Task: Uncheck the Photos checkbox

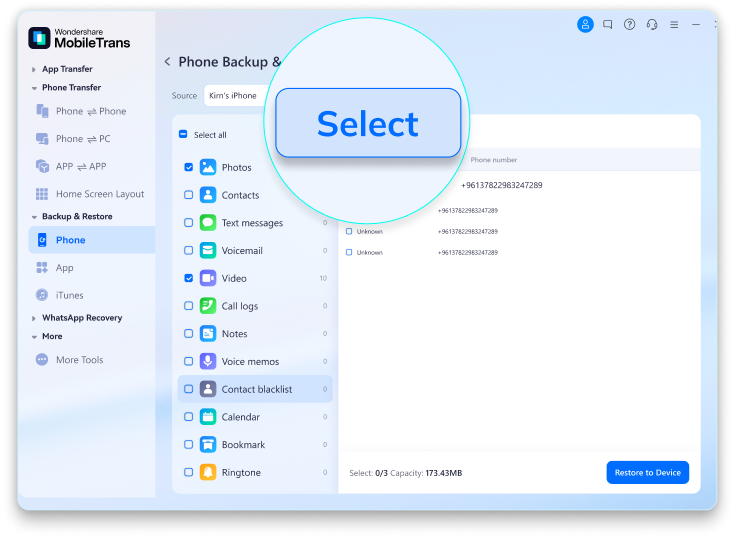Action: (x=188, y=167)
